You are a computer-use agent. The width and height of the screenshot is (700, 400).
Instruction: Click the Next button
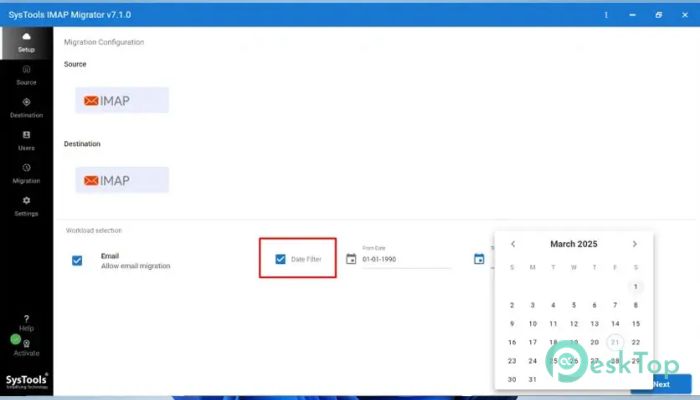[x=661, y=384]
